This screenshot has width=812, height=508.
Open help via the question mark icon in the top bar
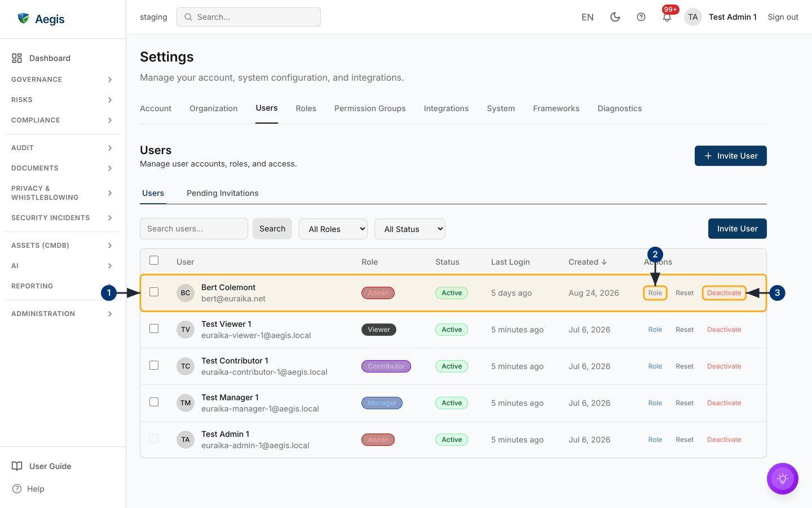[x=641, y=17]
